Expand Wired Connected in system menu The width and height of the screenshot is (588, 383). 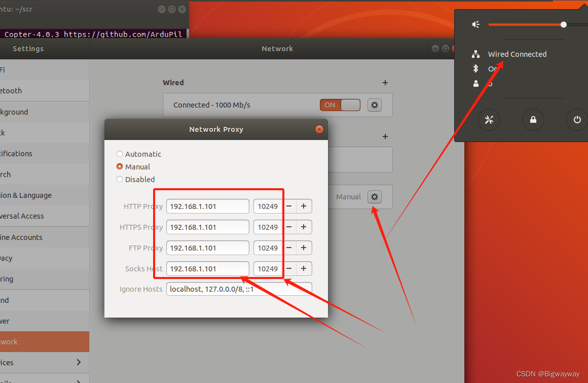click(x=517, y=54)
